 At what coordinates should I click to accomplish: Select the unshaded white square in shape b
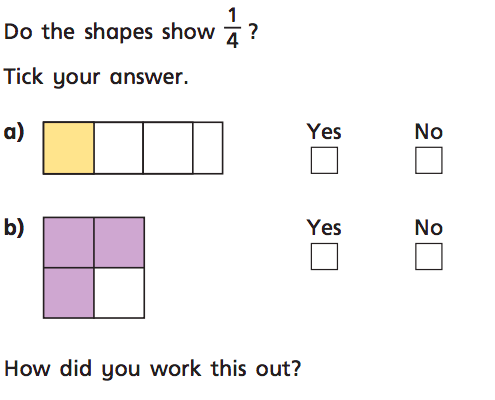click(x=119, y=293)
